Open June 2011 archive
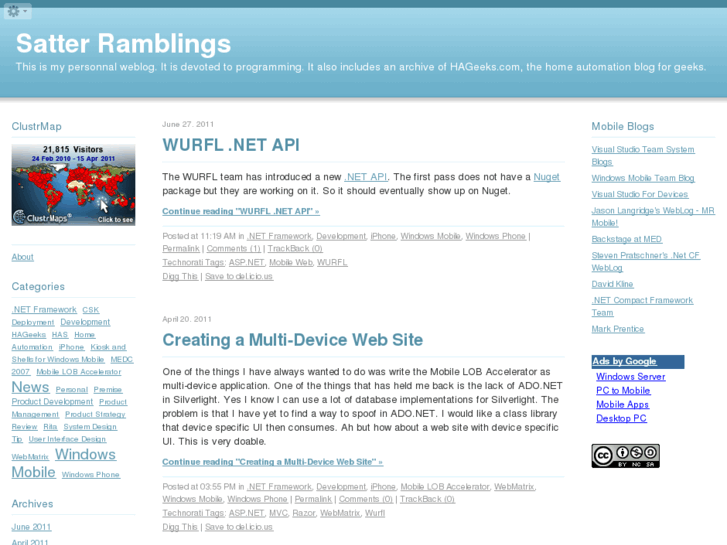 [x=32, y=527]
